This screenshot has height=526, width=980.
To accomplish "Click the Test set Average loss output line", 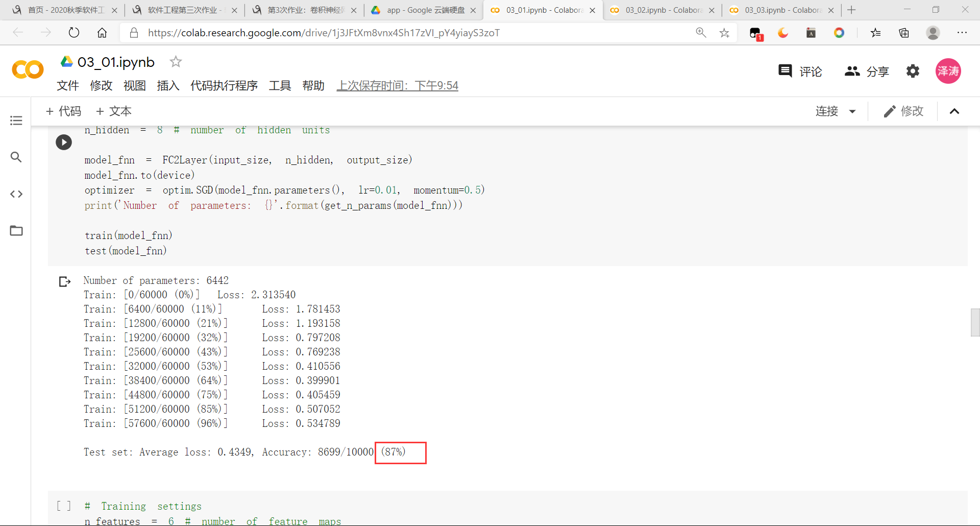I will pos(244,452).
